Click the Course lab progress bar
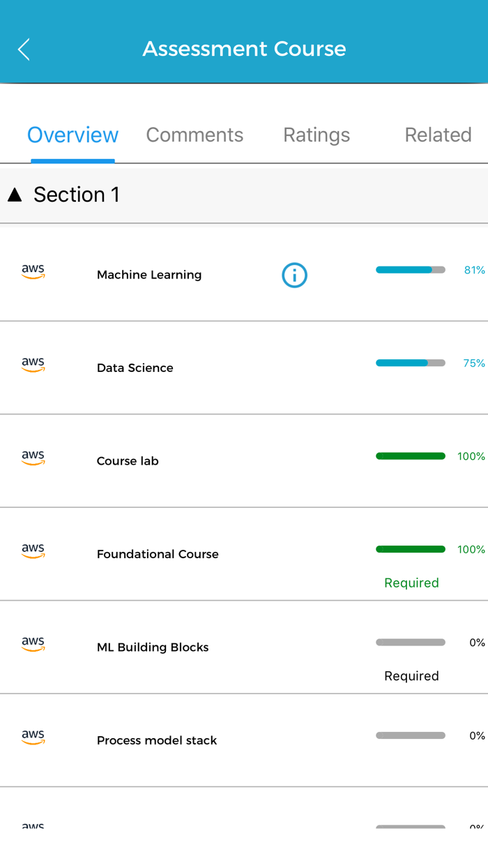Viewport: 488px width, 868px height. (410, 456)
